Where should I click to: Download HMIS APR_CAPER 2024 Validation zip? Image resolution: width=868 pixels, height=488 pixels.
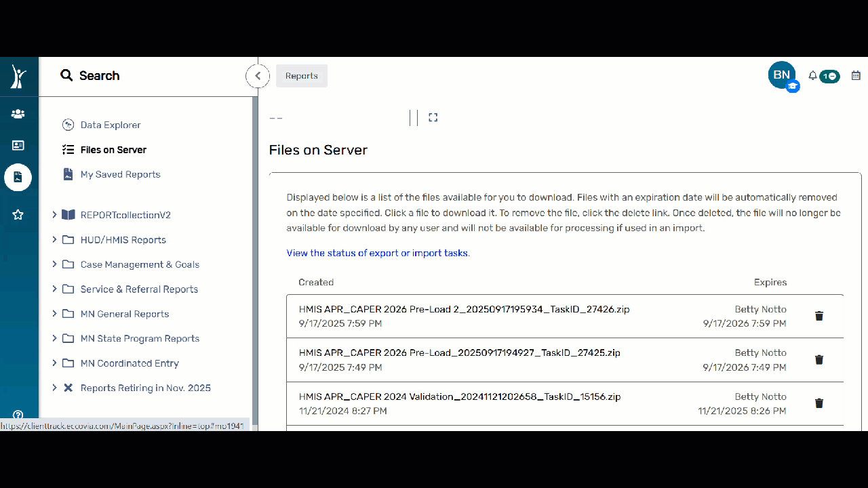460,396
